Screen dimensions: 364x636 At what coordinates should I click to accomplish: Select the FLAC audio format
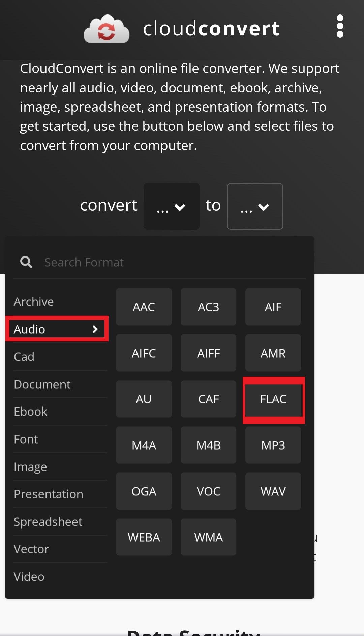273,399
